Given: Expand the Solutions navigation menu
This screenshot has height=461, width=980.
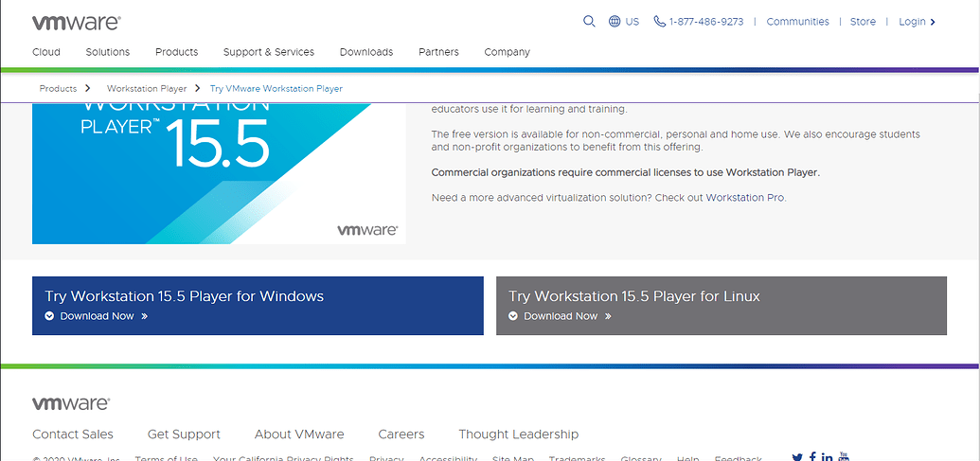Looking at the screenshot, I should (107, 52).
